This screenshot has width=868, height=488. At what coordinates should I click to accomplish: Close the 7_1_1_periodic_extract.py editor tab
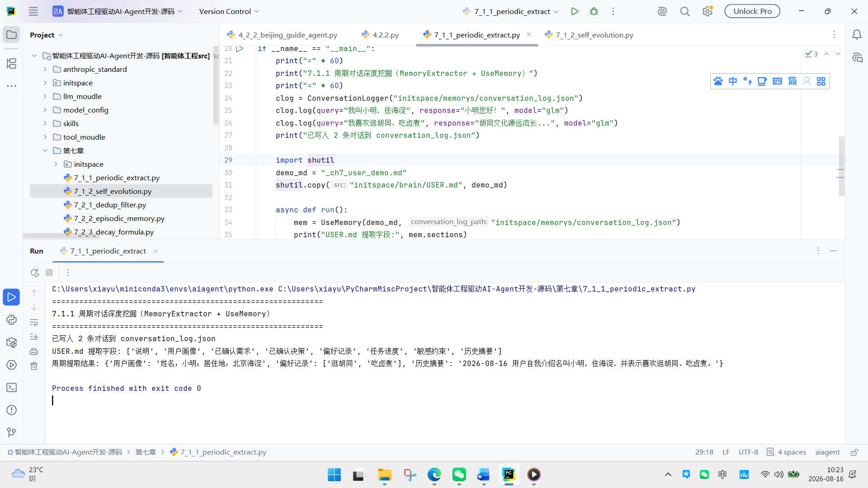pyautogui.click(x=529, y=35)
